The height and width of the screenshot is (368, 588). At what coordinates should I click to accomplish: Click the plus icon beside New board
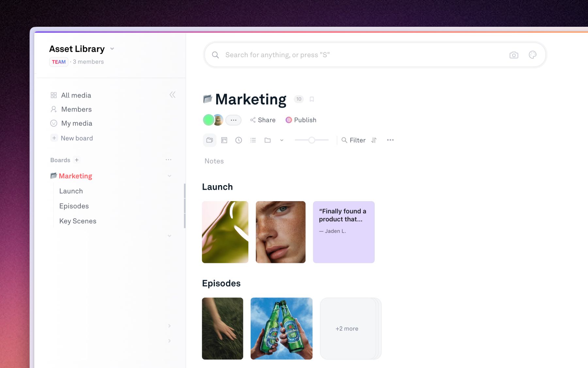(54, 138)
